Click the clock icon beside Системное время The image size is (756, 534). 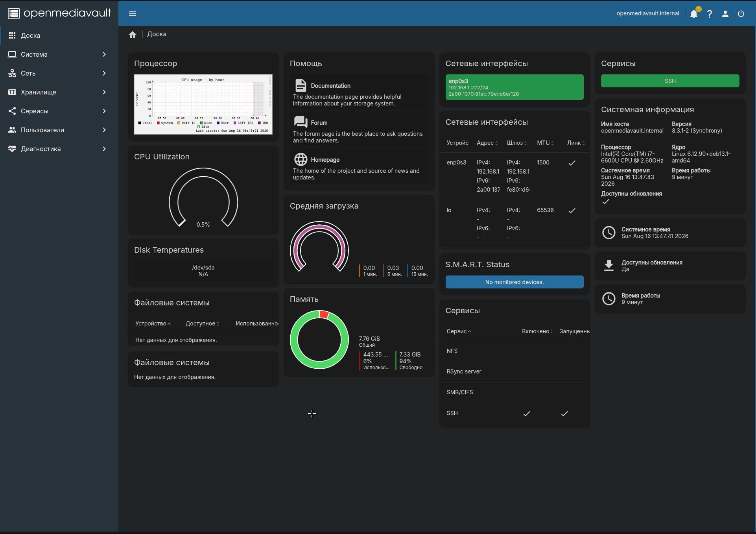click(x=609, y=233)
